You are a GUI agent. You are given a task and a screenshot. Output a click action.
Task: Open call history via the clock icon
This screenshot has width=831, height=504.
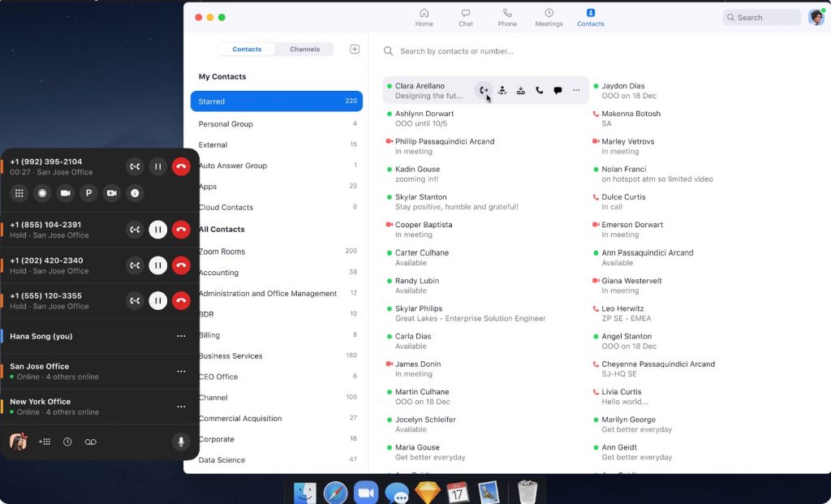coord(67,442)
